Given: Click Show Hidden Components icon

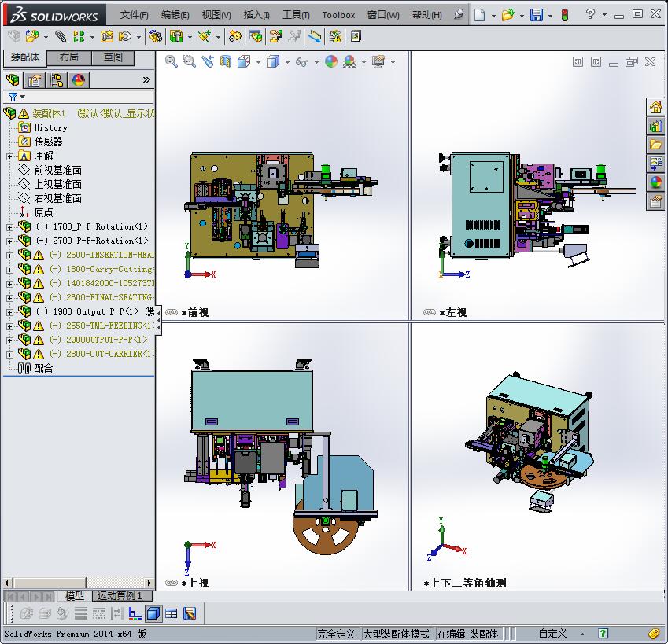Looking at the screenshot, I should pyautogui.click(x=156, y=36).
